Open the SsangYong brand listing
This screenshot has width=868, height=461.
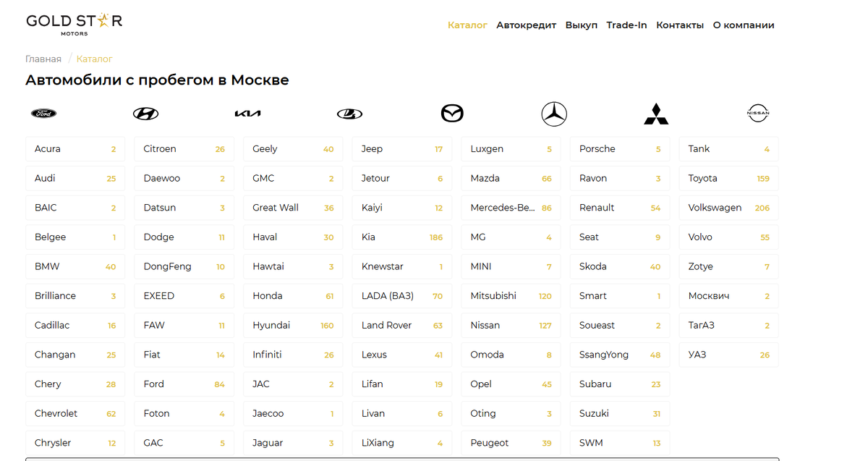tap(620, 355)
